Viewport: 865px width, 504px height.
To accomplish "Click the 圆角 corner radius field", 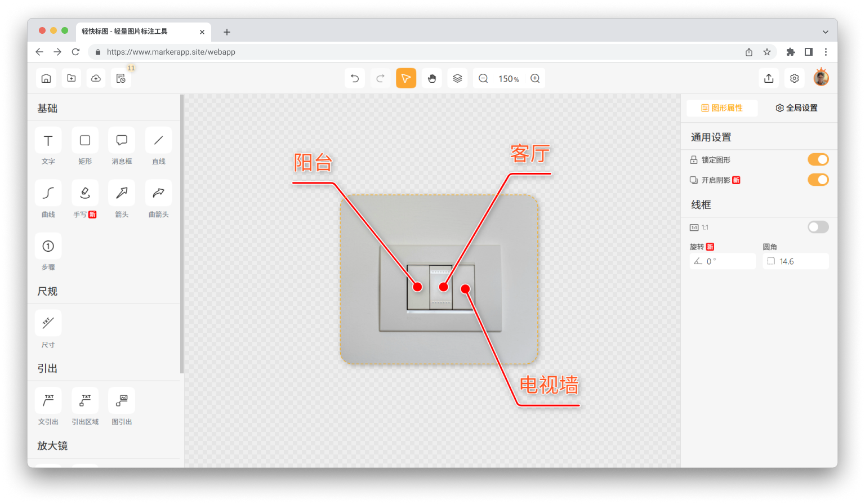I will coord(796,261).
